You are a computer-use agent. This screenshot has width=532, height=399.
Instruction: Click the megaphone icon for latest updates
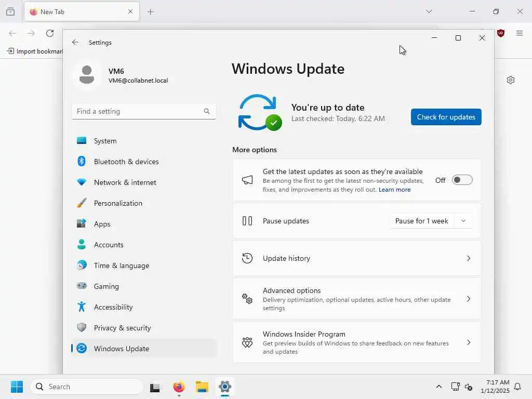[x=247, y=180]
